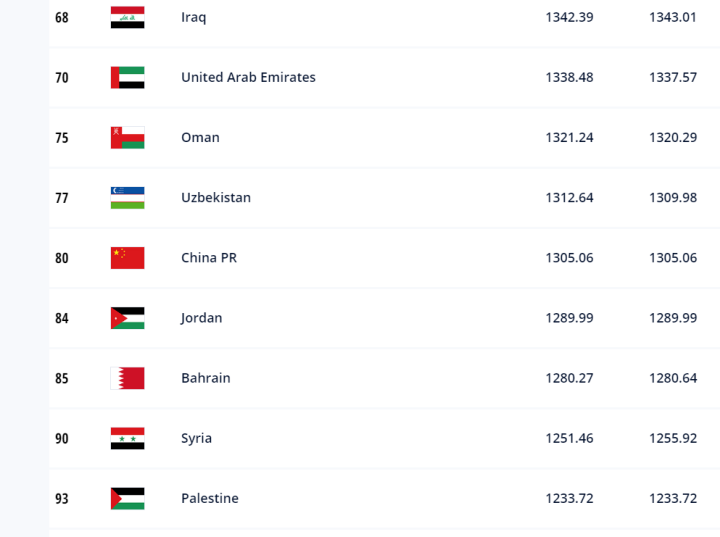This screenshot has width=720, height=537.
Task: Click the Syria flag icon
Action: point(127,438)
